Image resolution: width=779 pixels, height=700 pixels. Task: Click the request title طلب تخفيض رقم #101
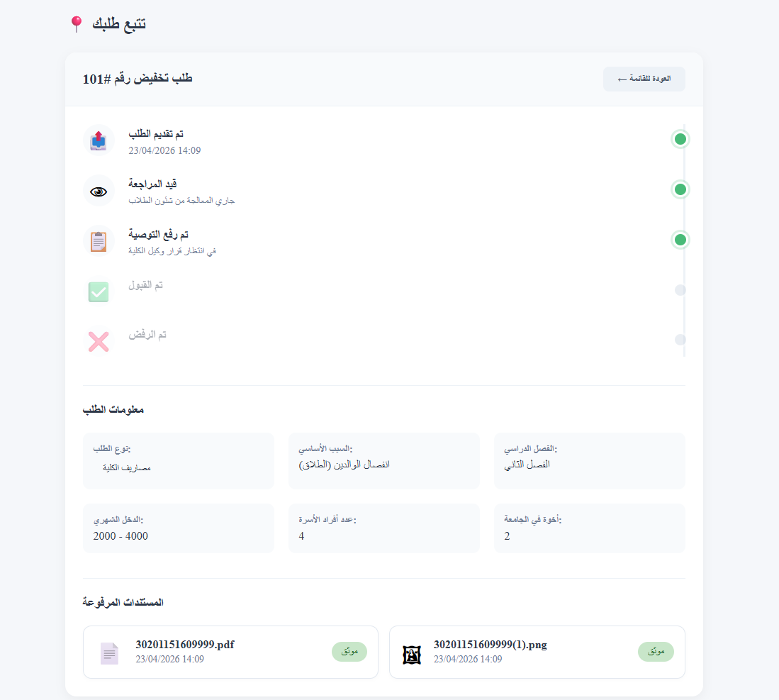137,78
